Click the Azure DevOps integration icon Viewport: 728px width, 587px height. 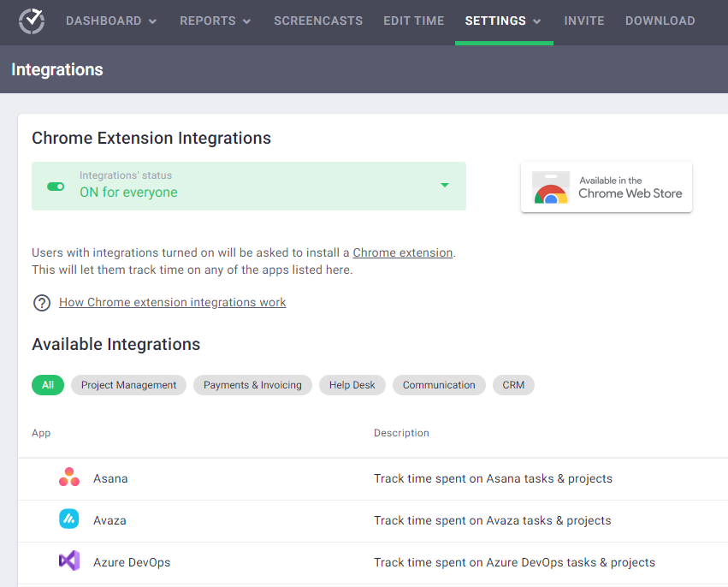[x=68, y=562]
